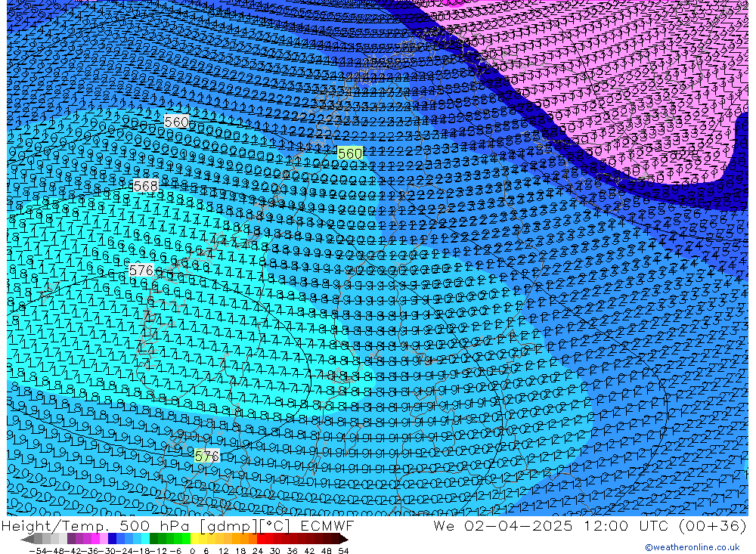Pick the pale pink swatch near -30

coord(104,539)
